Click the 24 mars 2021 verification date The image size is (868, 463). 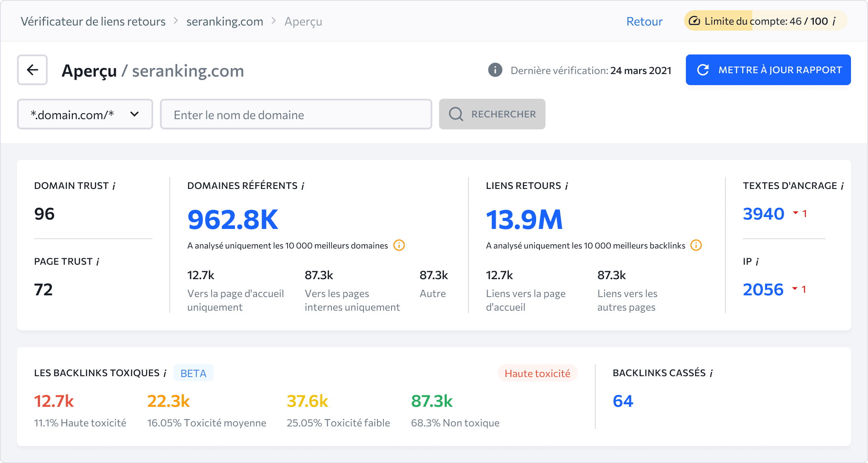641,70
